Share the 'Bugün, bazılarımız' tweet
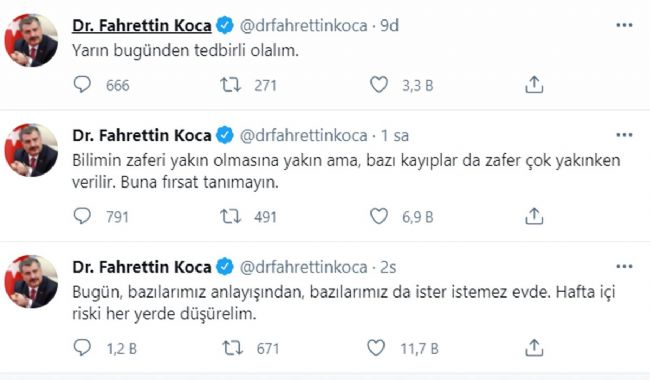650x380 pixels. click(x=534, y=347)
